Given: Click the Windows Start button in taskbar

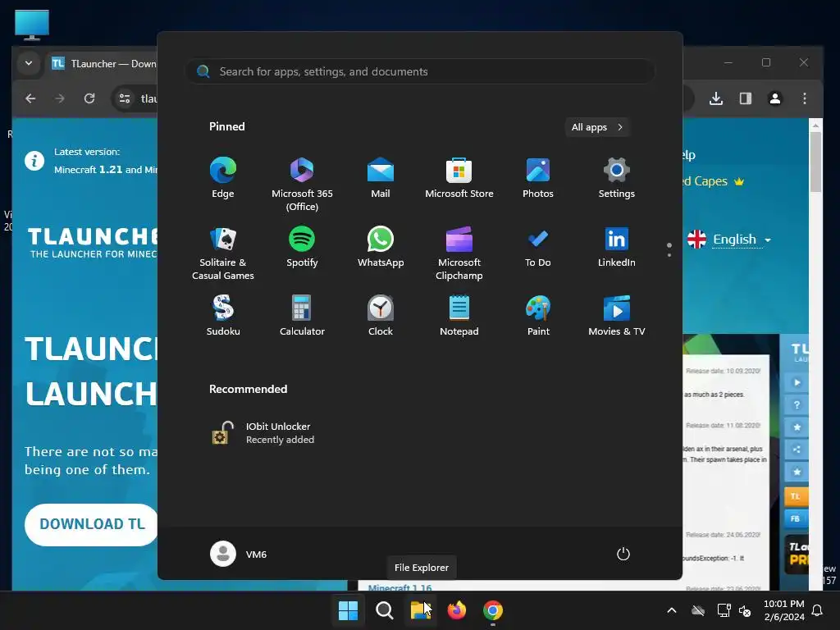Looking at the screenshot, I should (x=348, y=610).
